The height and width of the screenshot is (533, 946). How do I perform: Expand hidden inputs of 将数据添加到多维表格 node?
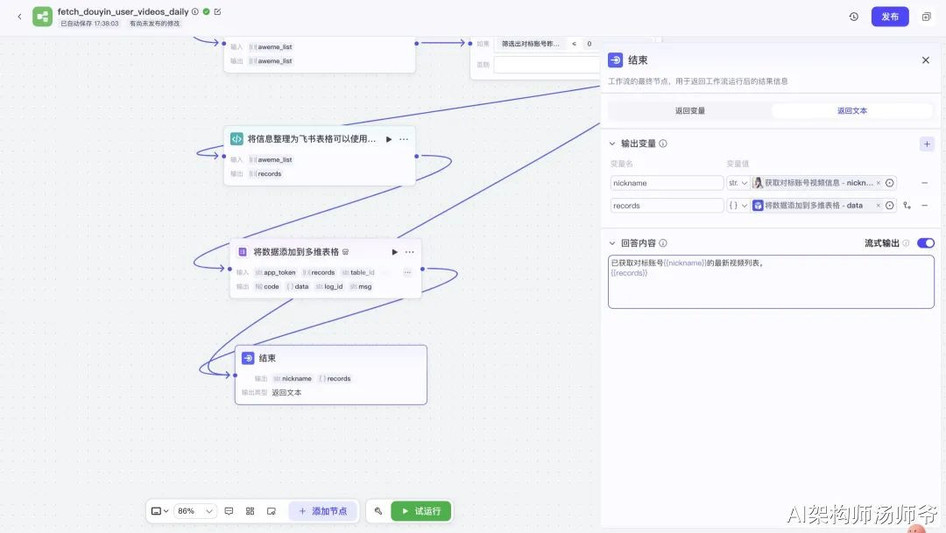[407, 272]
